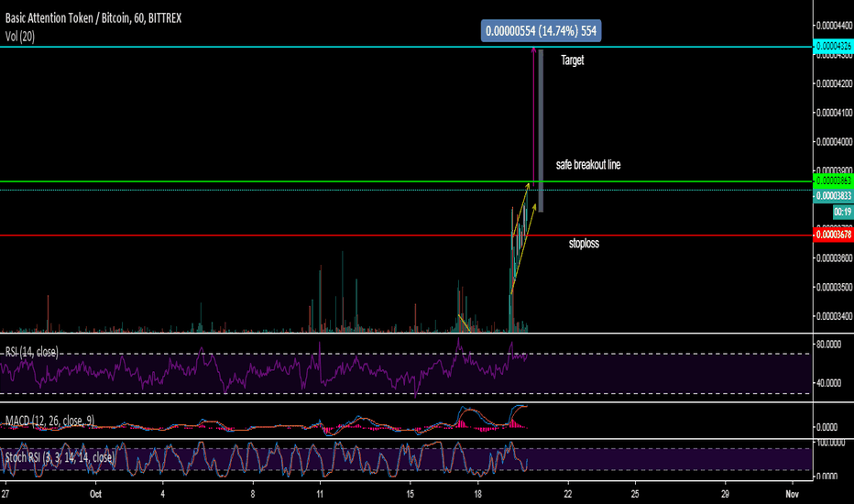Click the 0.00004200 price axis tick
This screenshot has width=854, height=504.
[834, 84]
